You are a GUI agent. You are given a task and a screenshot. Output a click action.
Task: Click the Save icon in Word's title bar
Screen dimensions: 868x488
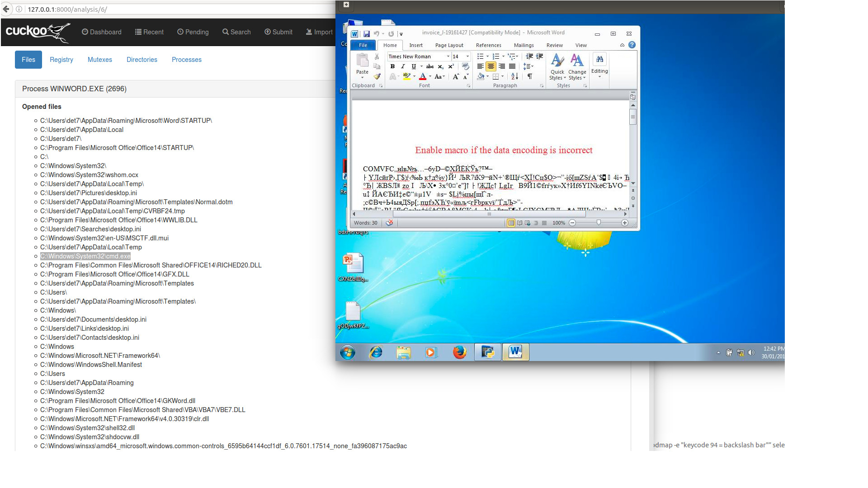click(x=367, y=33)
